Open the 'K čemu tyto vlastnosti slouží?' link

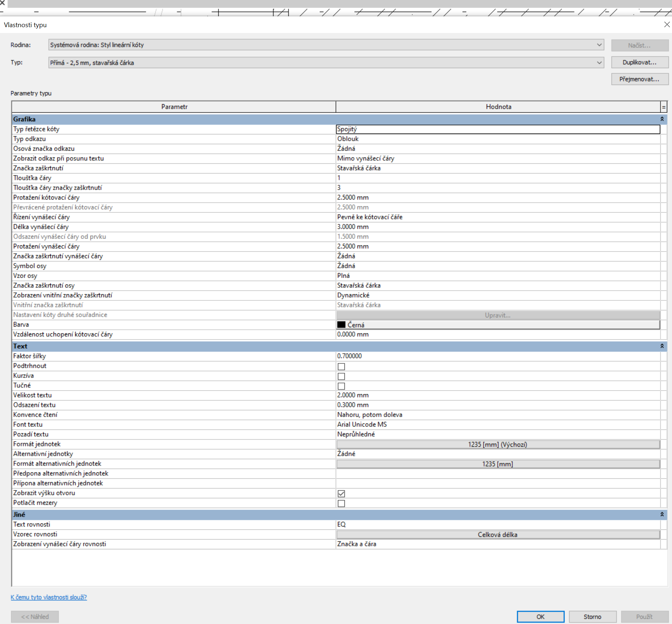pyautogui.click(x=48, y=597)
